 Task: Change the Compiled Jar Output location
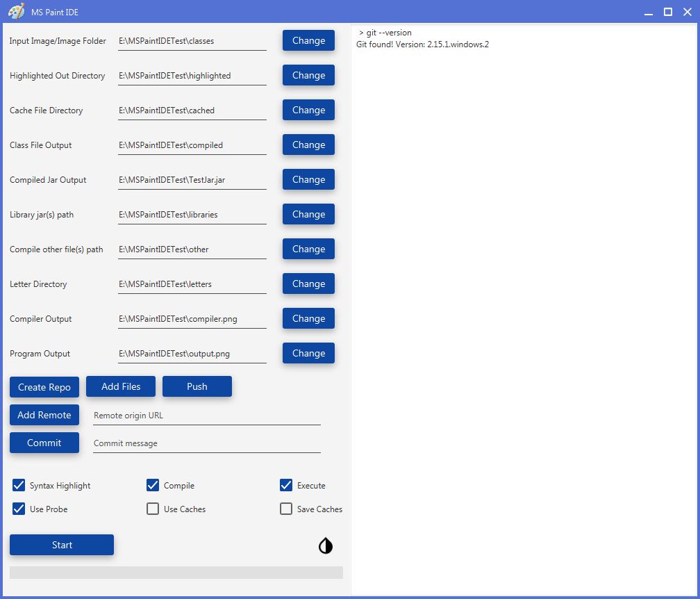click(x=308, y=179)
